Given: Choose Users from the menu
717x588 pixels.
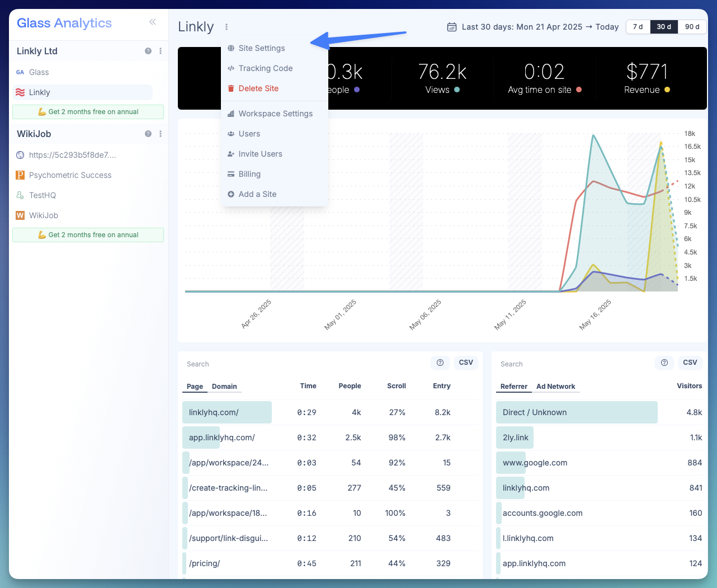Looking at the screenshot, I should coord(275,134).
